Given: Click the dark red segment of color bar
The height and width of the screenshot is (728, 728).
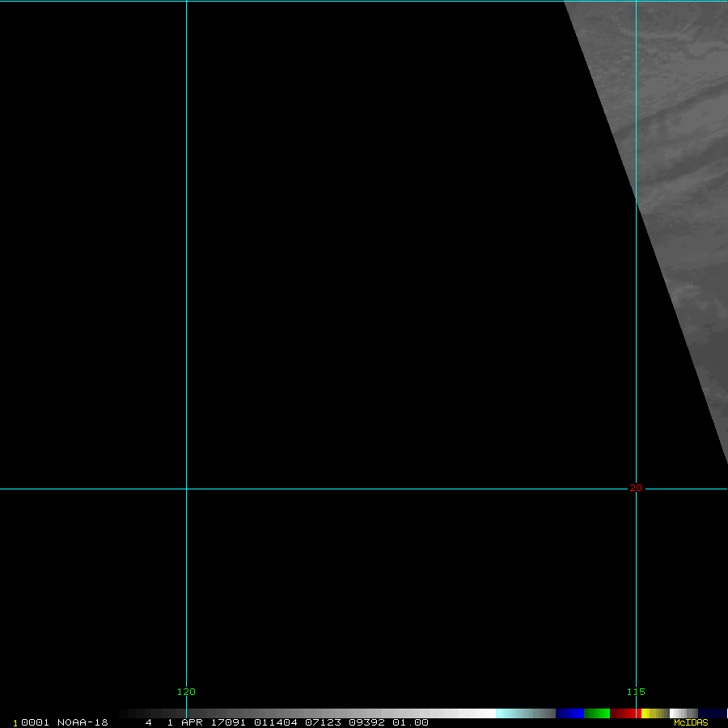Looking at the screenshot, I should click(623, 713).
